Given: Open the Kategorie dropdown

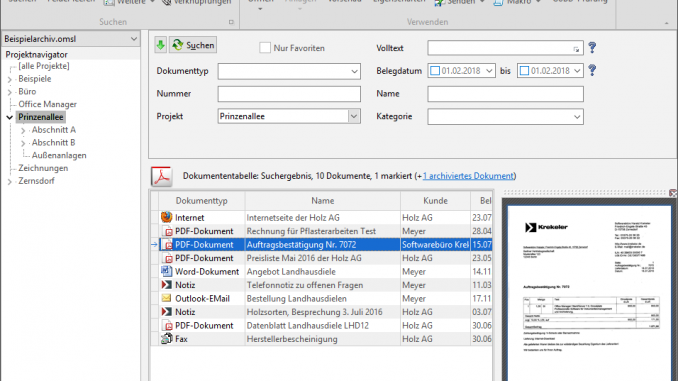Looking at the screenshot, I should point(577,117).
